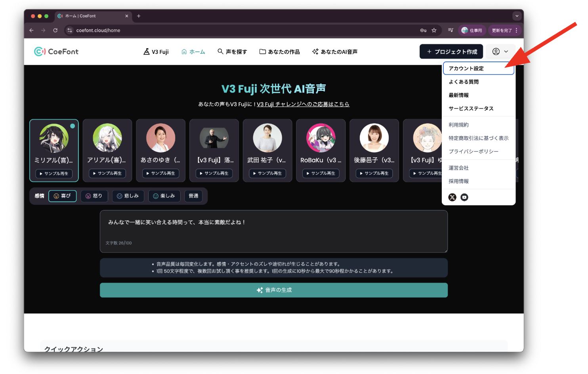Viewport: 588px width, 374px height.
Task: Select the 楽しみ emotion
Action: click(164, 196)
